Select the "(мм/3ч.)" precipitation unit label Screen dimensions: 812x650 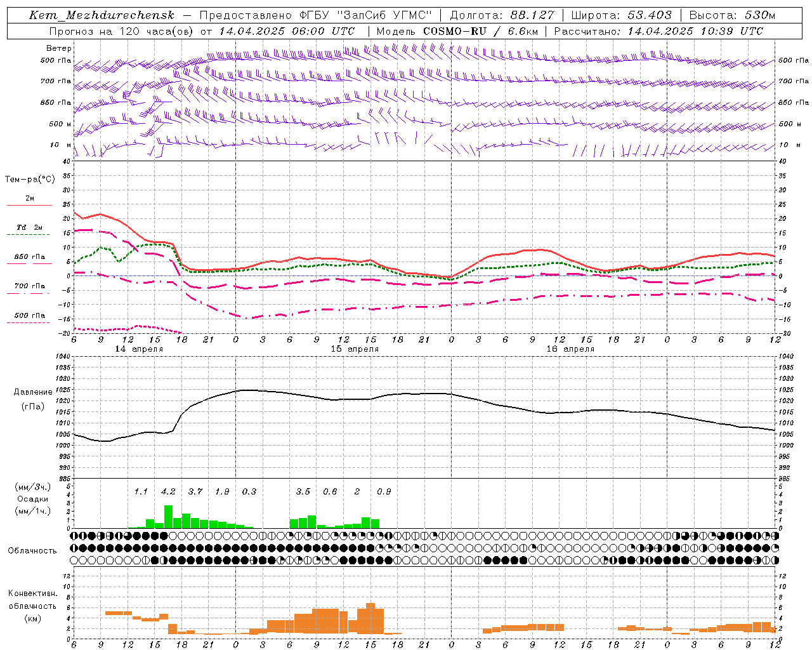[x=32, y=487]
